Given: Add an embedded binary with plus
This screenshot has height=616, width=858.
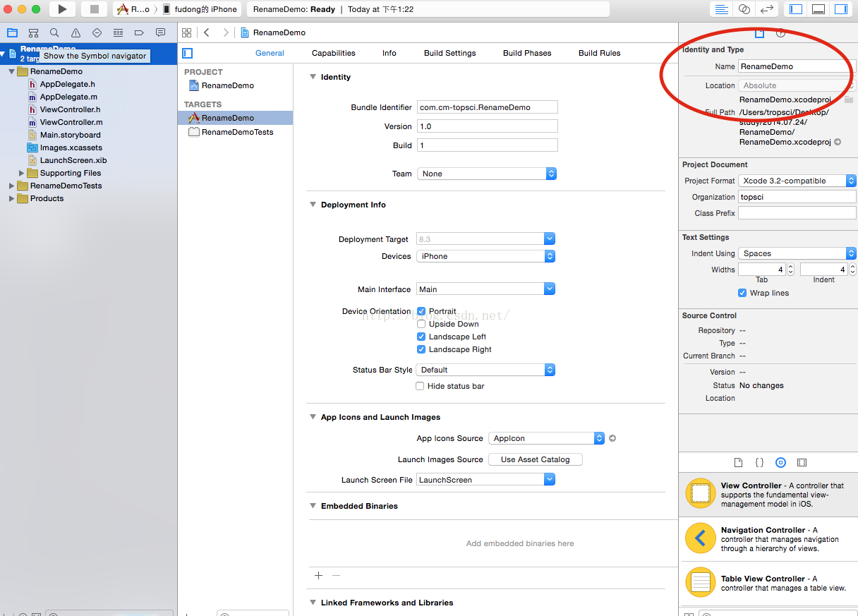Looking at the screenshot, I should click(318, 575).
